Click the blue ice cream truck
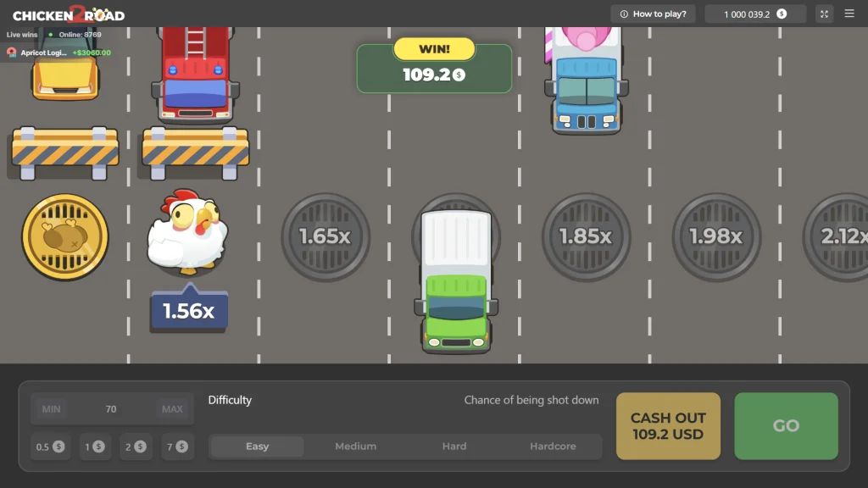The image size is (868, 488). (587, 80)
